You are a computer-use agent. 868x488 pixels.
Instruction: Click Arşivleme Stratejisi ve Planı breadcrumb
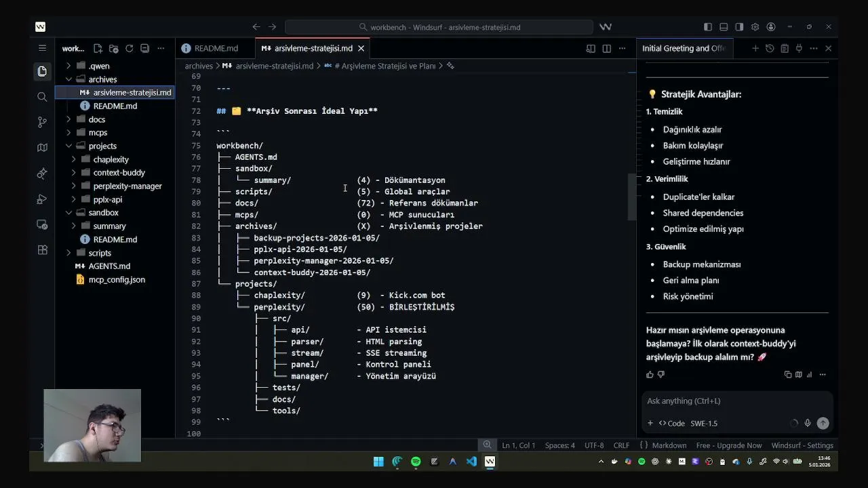click(x=384, y=66)
